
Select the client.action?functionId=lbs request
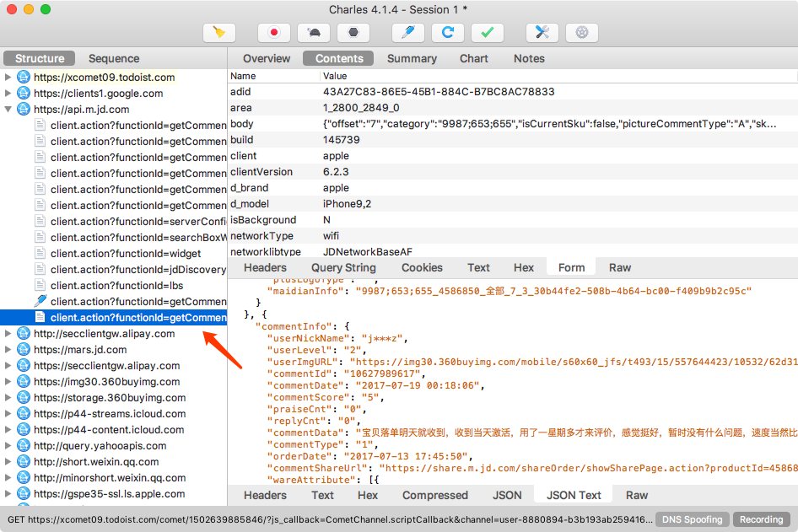[117, 286]
